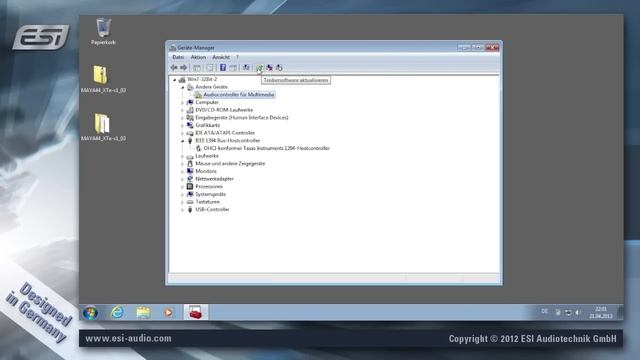Expand the USB-Controller arrow
Image resolution: width=640 pixels, height=360 pixels.
click(182, 209)
